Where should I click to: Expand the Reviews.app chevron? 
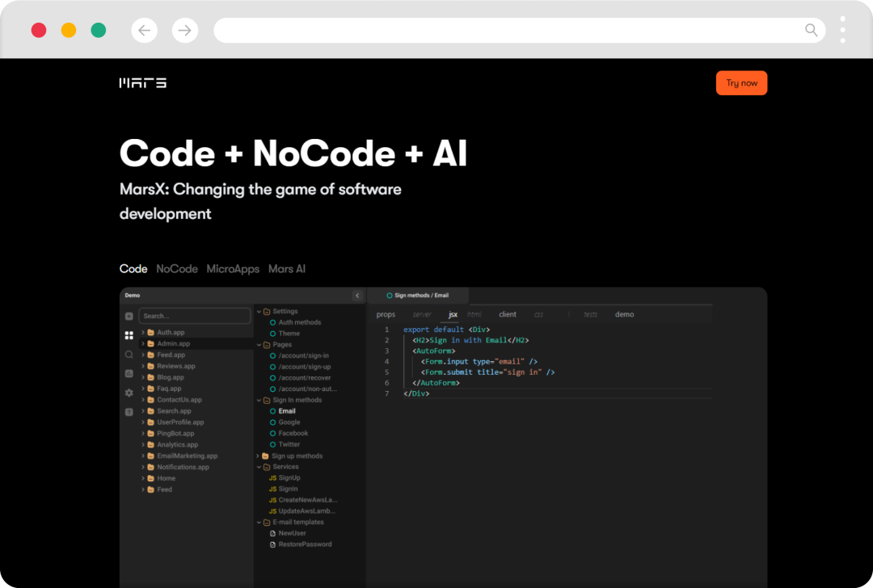point(143,366)
